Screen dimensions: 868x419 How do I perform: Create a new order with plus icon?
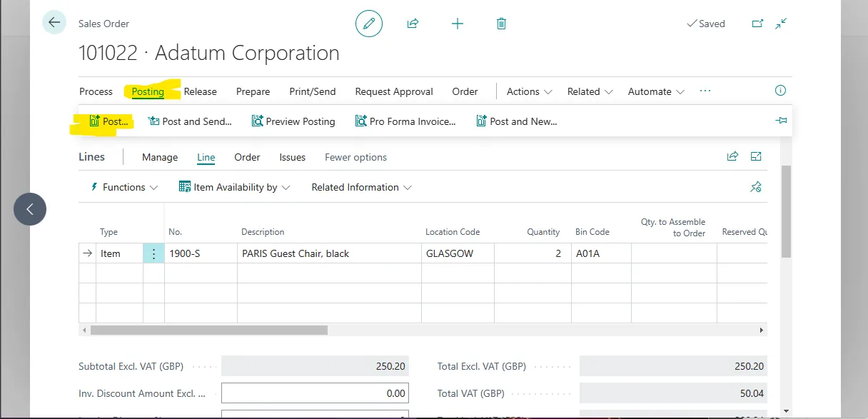tap(458, 24)
